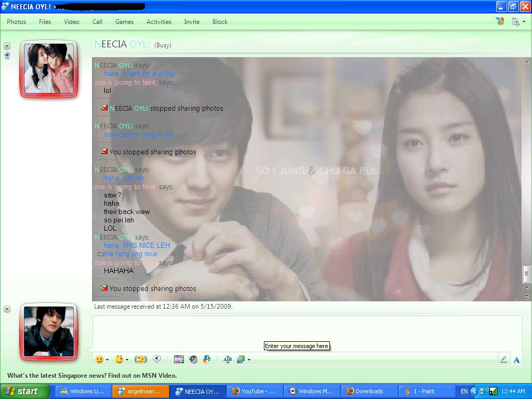Switch to handwriting pen mode
Image resolution: width=532 pixels, height=399 pixels.
(503, 360)
